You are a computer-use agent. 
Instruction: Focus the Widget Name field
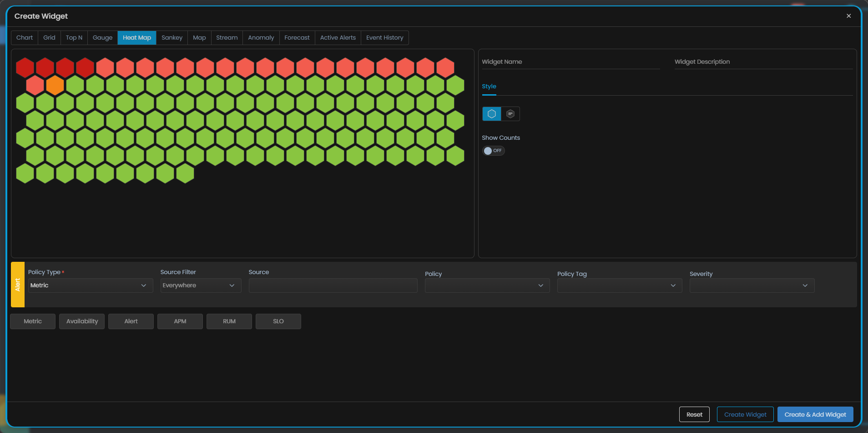[571, 62]
